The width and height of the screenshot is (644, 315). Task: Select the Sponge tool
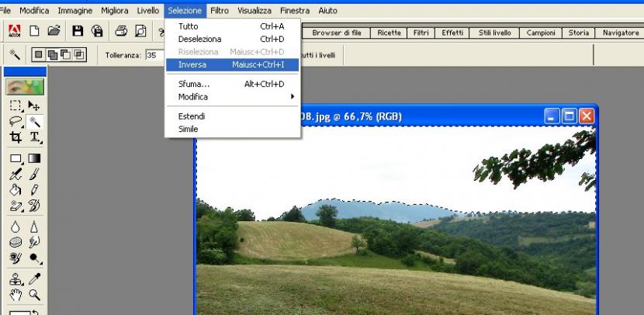(16, 242)
